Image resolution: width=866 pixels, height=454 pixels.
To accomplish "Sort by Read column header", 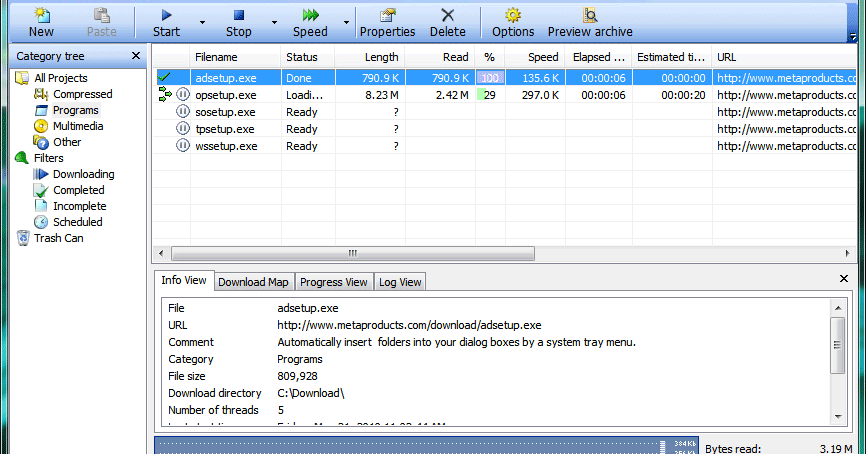I will [x=440, y=57].
